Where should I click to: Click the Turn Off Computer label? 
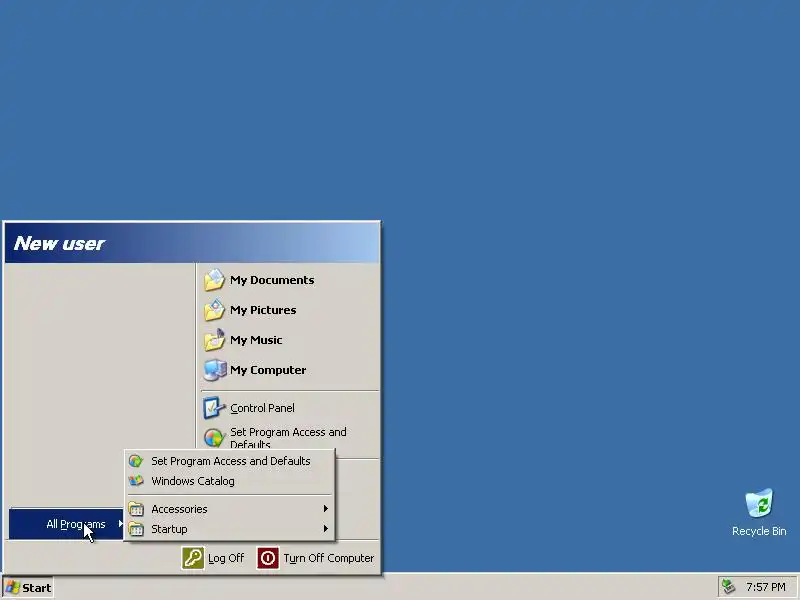329,558
